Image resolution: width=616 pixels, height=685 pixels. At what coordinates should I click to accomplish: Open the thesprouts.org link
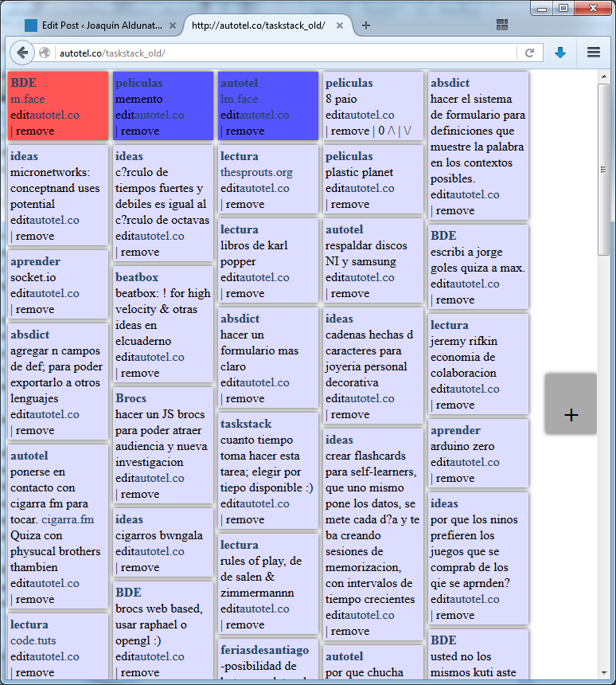(x=257, y=172)
